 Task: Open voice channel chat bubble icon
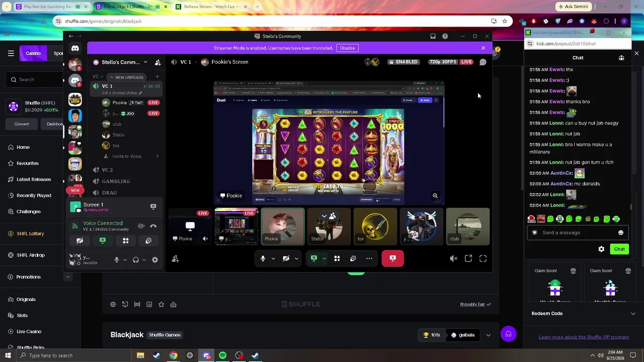pos(483,62)
